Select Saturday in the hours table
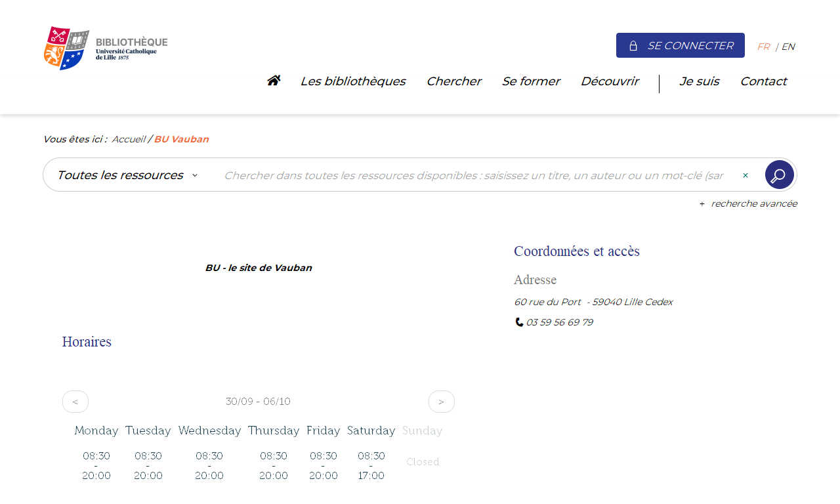Image resolution: width=840 pixels, height=504 pixels. coord(371,430)
